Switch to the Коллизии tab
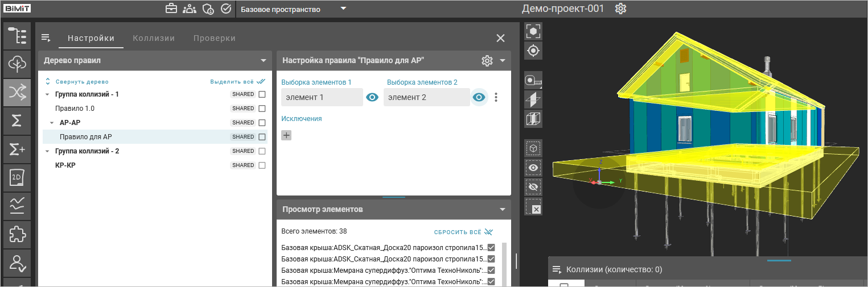 tap(154, 38)
